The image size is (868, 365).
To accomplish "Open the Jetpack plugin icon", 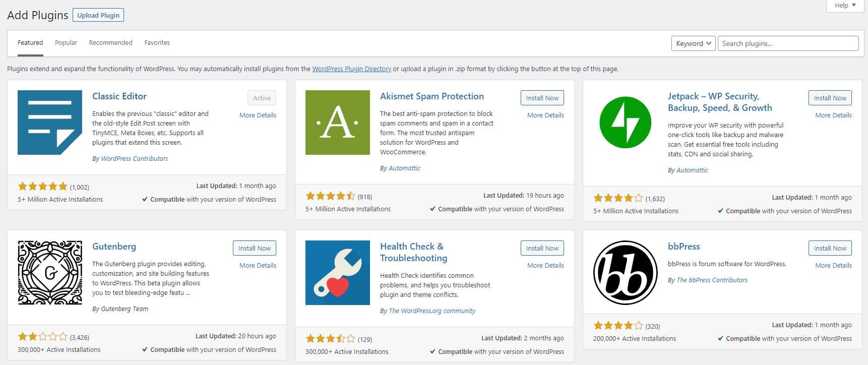I will pyautogui.click(x=626, y=123).
